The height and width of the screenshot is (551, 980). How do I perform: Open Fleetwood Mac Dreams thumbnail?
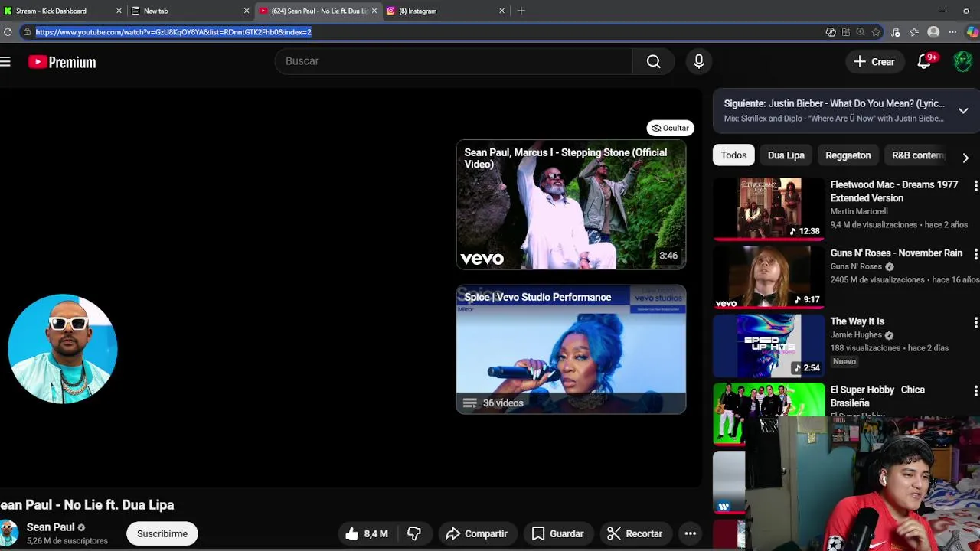coord(768,208)
